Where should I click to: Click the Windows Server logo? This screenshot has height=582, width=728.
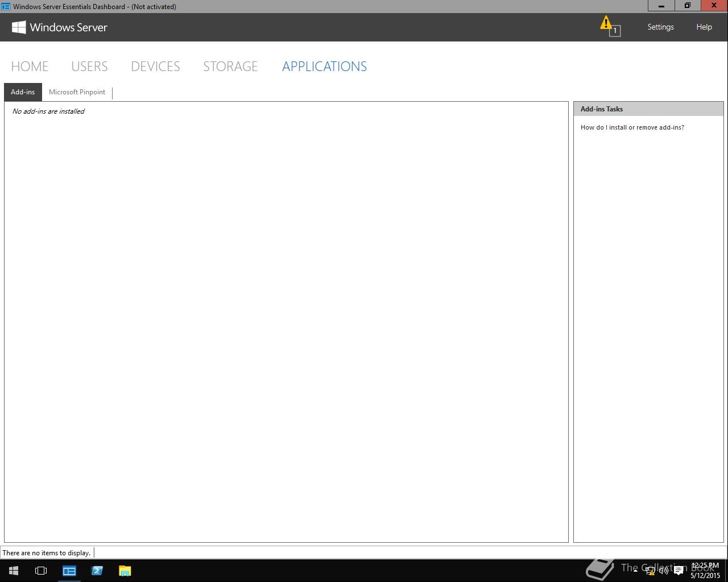pos(60,27)
